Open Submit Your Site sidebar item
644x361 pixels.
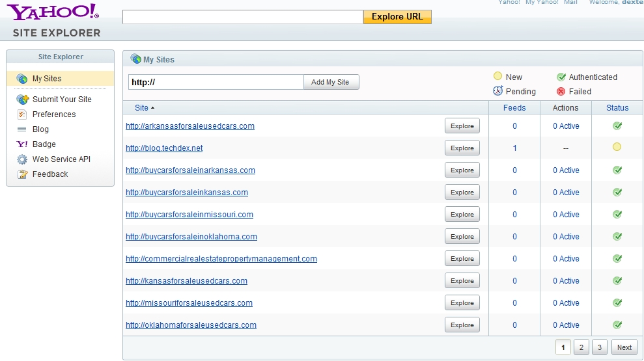coord(62,100)
